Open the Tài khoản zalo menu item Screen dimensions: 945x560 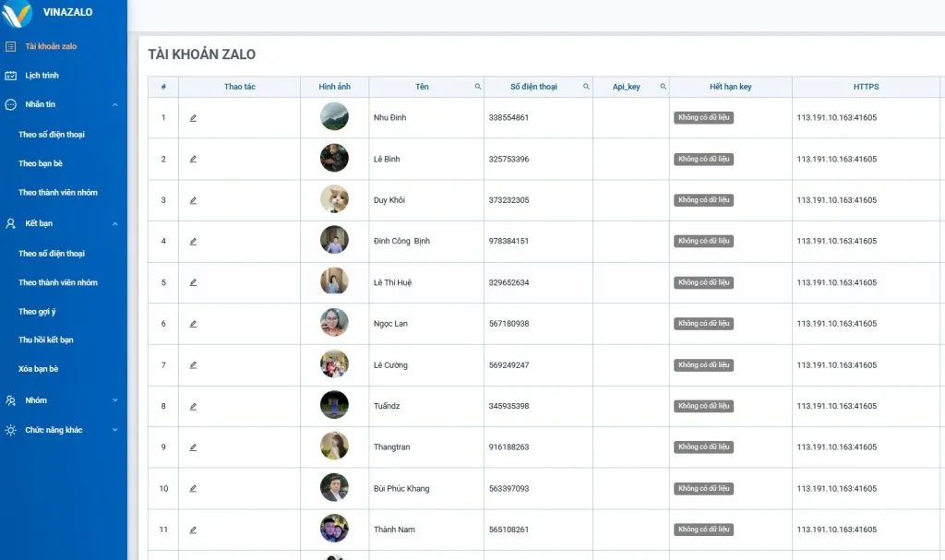[51, 46]
